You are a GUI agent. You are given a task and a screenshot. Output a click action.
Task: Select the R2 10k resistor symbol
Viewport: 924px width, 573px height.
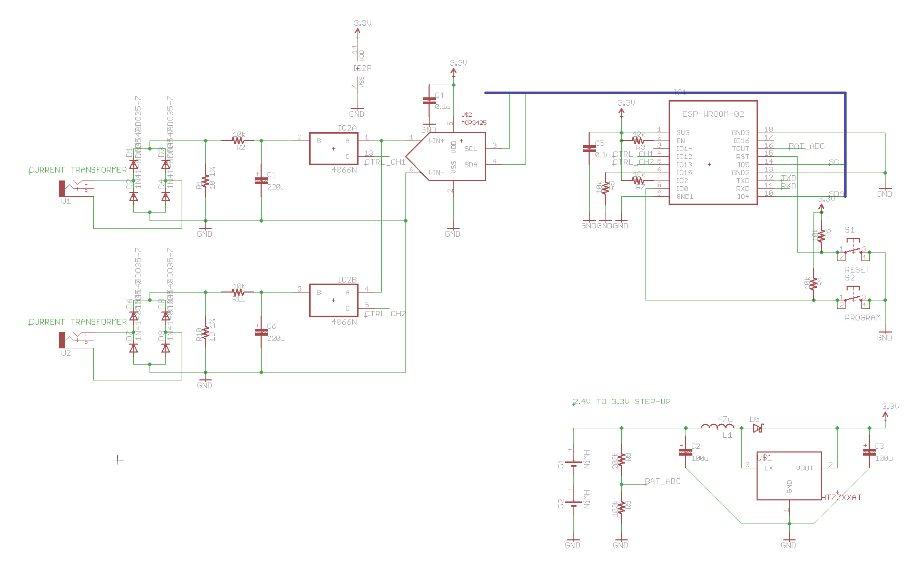tap(239, 140)
